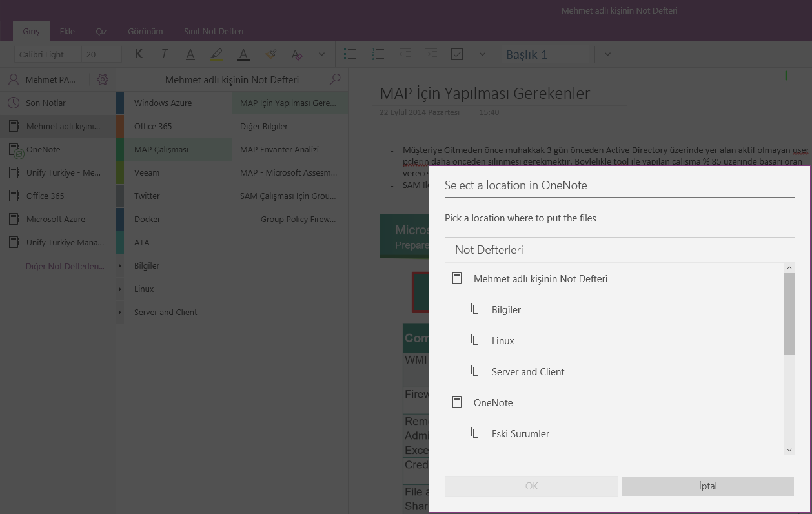Select the MAP Çalışması section
Viewport: 812px width, 514px height.
click(x=174, y=149)
